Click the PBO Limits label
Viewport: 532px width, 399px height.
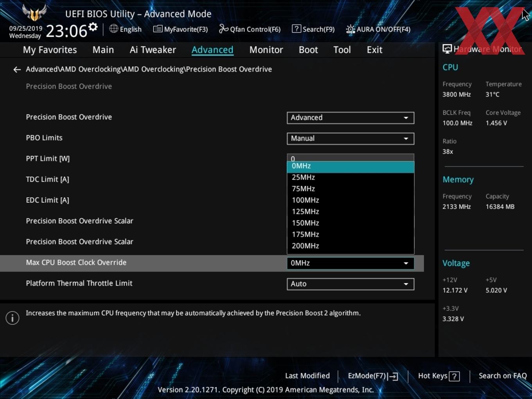pos(44,138)
